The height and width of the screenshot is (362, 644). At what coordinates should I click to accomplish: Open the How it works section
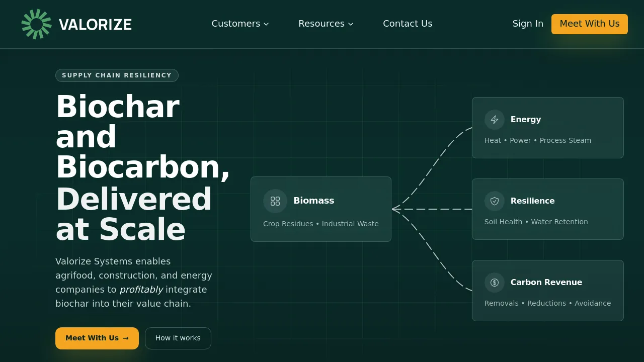click(178, 338)
